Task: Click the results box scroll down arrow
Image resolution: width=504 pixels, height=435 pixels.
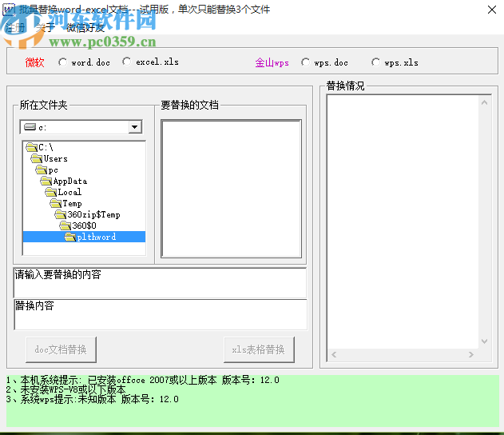Action: [x=484, y=341]
